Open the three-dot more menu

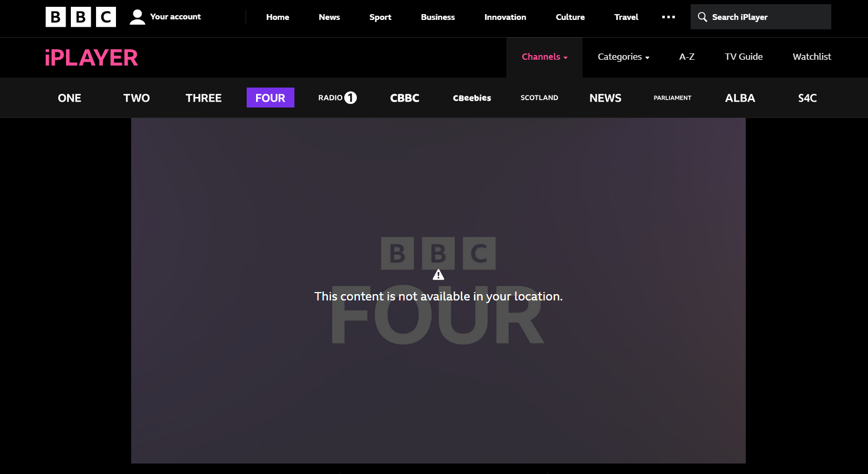[668, 17]
